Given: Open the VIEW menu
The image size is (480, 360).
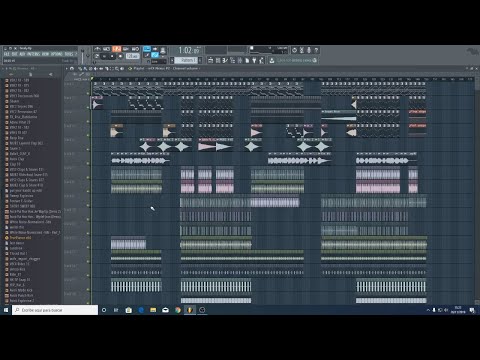Looking at the screenshot, I should 45,54.
